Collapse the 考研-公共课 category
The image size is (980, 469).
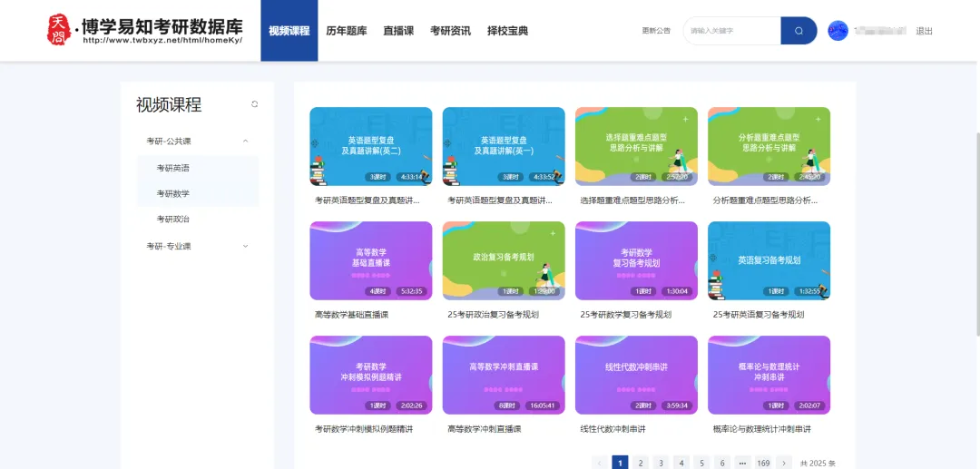coord(245,141)
